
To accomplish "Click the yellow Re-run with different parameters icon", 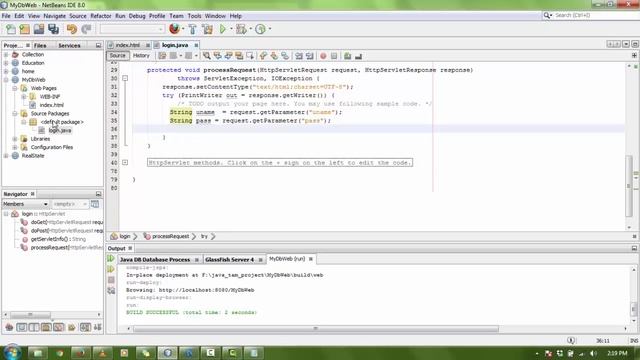I will point(111,269).
